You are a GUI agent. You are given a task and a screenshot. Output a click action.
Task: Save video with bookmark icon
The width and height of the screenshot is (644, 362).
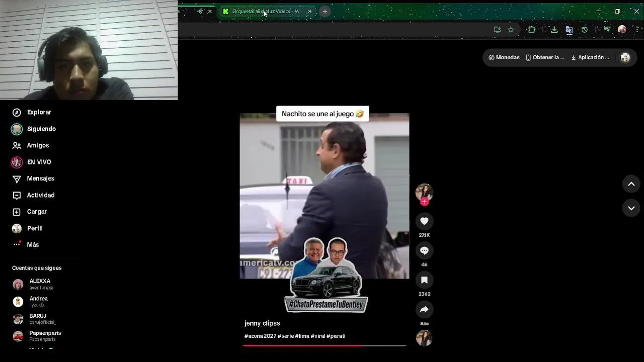click(x=424, y=280)
